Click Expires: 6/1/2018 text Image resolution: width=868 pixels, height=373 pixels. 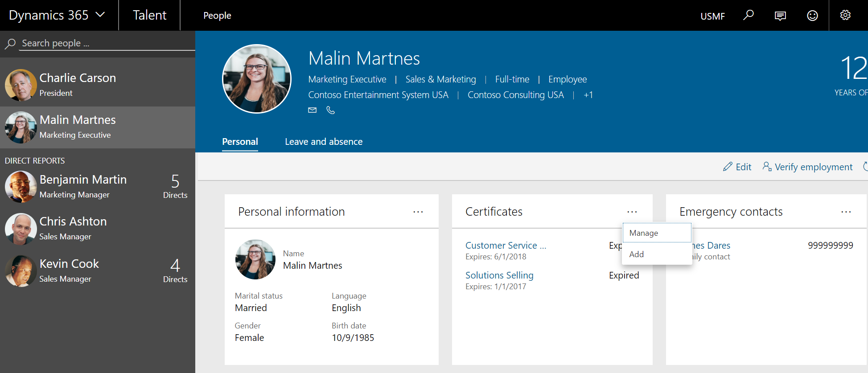496,257
